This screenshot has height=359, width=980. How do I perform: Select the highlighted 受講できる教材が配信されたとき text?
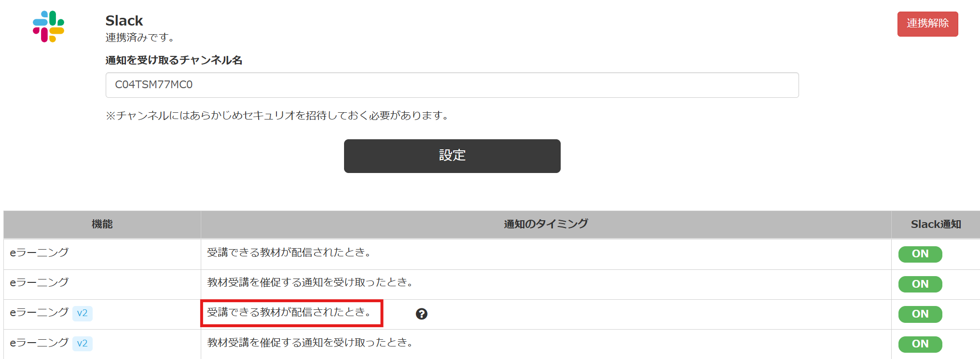pyautogui.click(x=289, y=312)
